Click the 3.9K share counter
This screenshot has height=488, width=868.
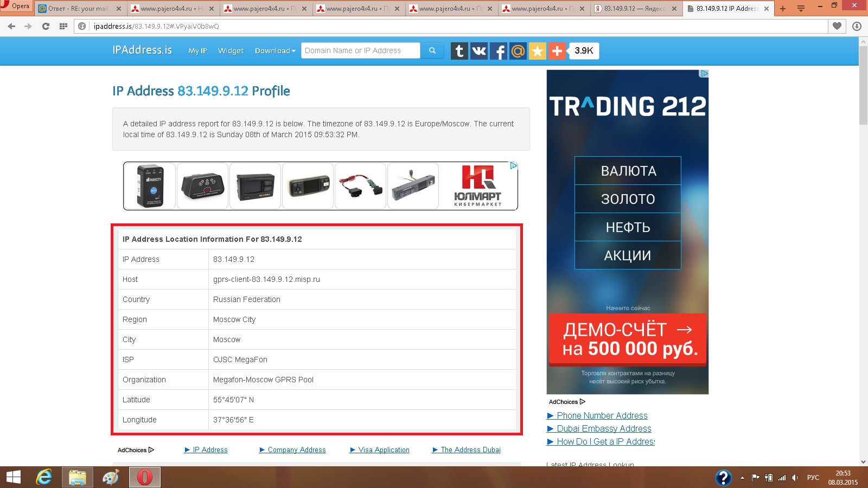click(x=584, y=51)
